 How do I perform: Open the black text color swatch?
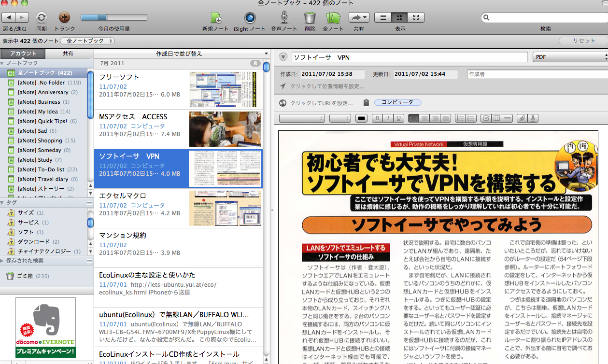361,118
